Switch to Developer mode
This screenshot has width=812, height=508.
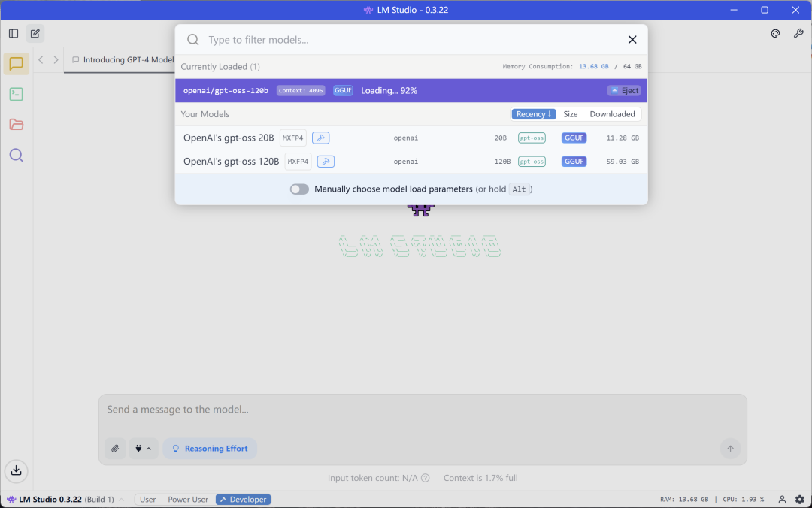pos(243,500)
